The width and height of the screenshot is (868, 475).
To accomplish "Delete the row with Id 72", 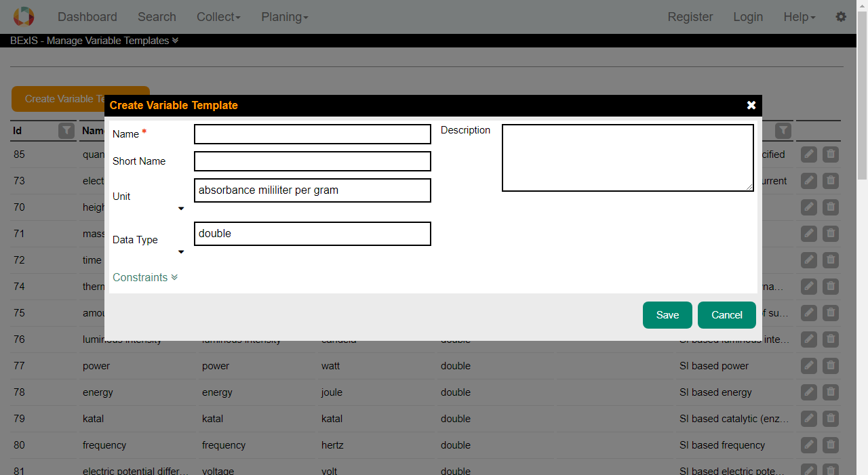I will click(831, 260).
